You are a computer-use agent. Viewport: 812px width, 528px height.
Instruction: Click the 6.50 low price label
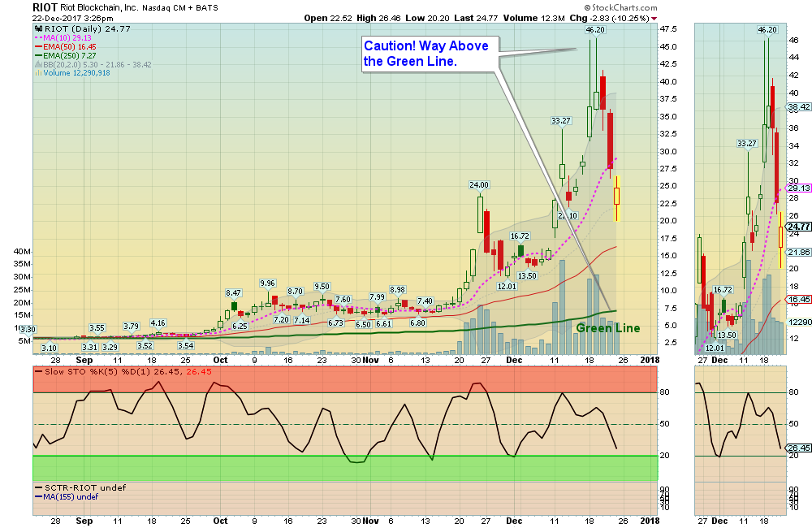[x=363, y=324]
